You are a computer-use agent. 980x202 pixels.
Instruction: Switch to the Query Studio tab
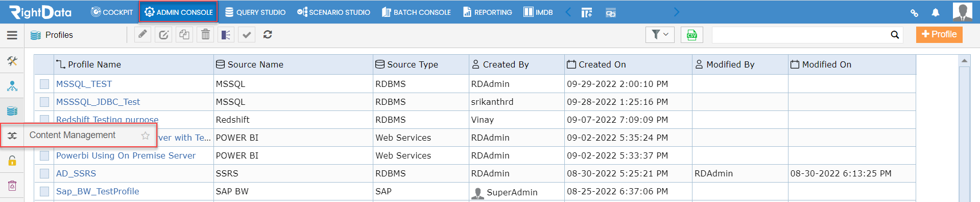tap(255, 12)
